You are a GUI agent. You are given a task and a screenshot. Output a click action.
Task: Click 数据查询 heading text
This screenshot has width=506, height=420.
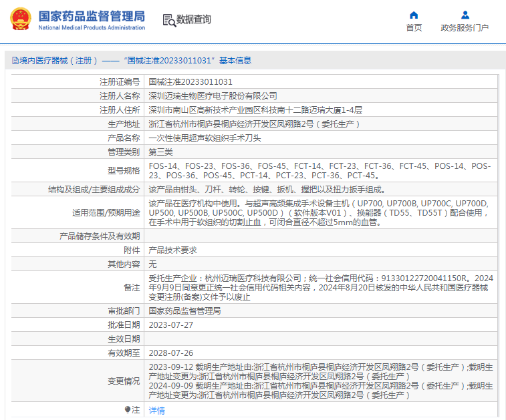point(194,19)
